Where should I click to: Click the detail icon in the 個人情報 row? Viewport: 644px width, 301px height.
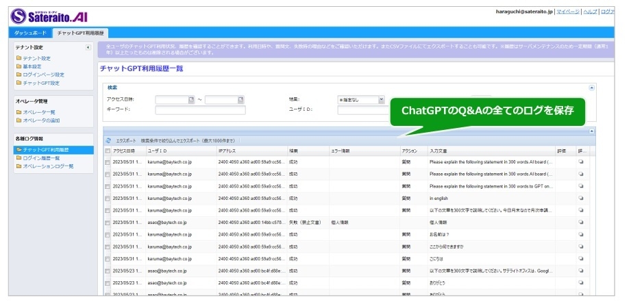tap(581, 222)
